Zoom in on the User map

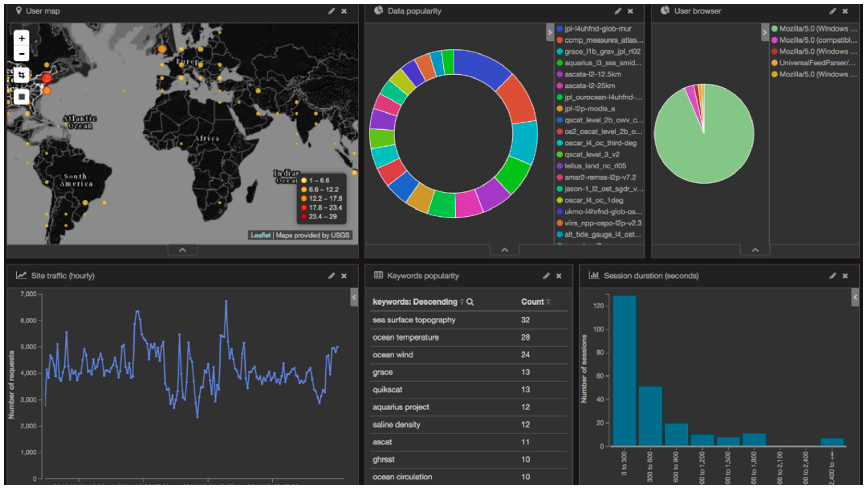[22, 38]
